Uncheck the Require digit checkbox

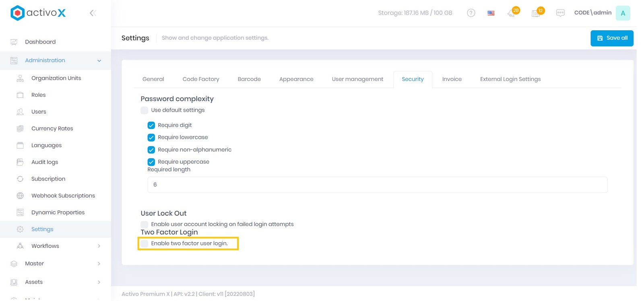point(151,125)
